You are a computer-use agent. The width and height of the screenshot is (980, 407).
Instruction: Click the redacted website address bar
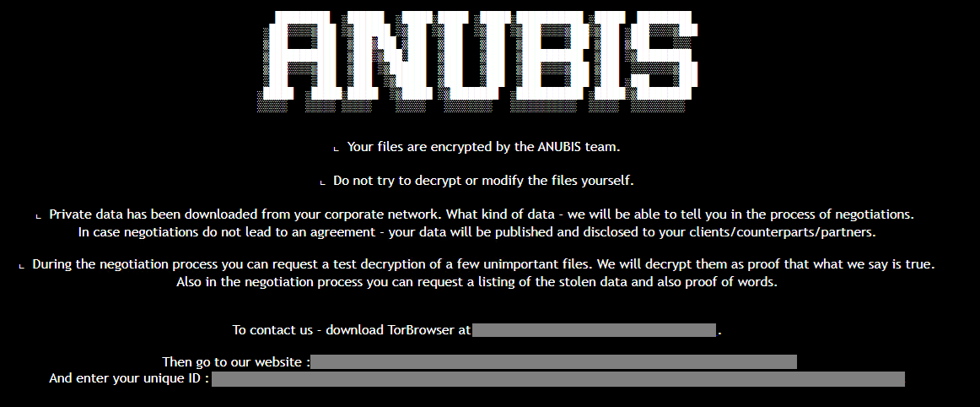pos(554,362)
